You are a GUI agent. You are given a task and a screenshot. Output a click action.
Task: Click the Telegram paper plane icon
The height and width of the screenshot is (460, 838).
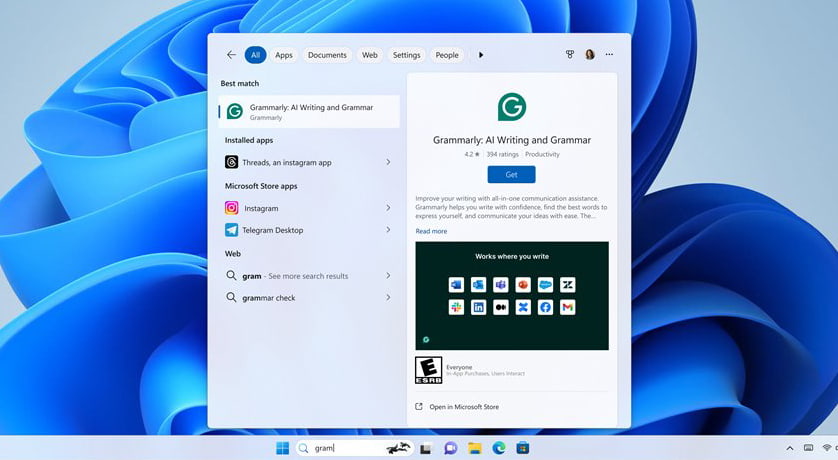(x=231, y=230)
